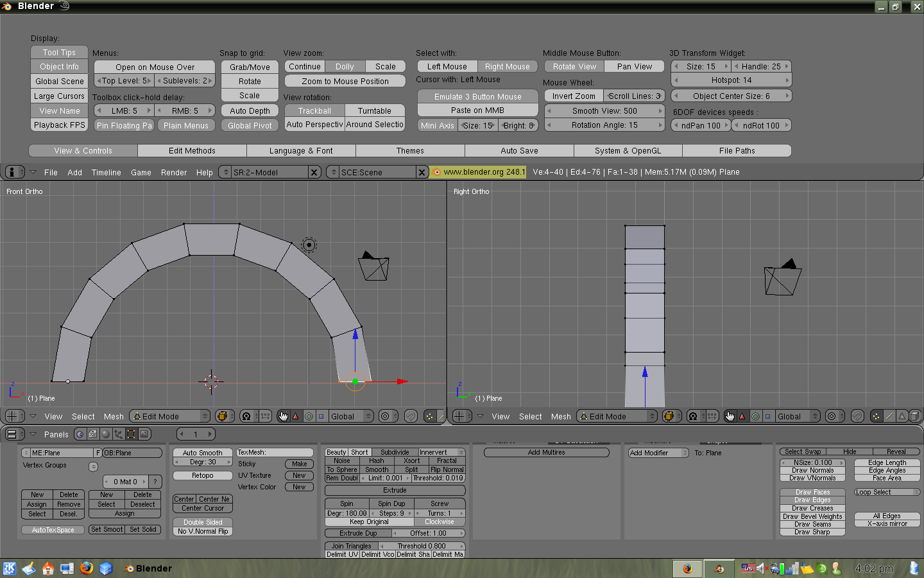This screenshot has width=924, height=578.
Task: Toggle Emulate 3 Button Mouse
Action: 477,97
